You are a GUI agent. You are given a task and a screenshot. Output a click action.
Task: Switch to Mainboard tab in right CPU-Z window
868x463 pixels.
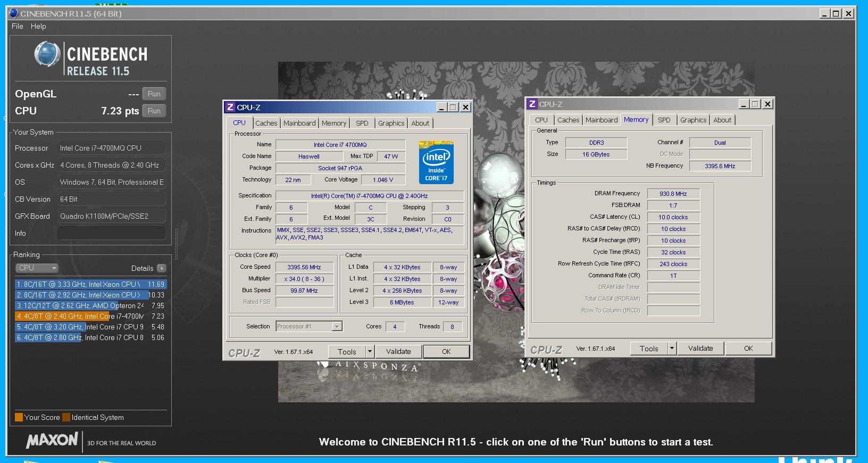tap(602, 120)
